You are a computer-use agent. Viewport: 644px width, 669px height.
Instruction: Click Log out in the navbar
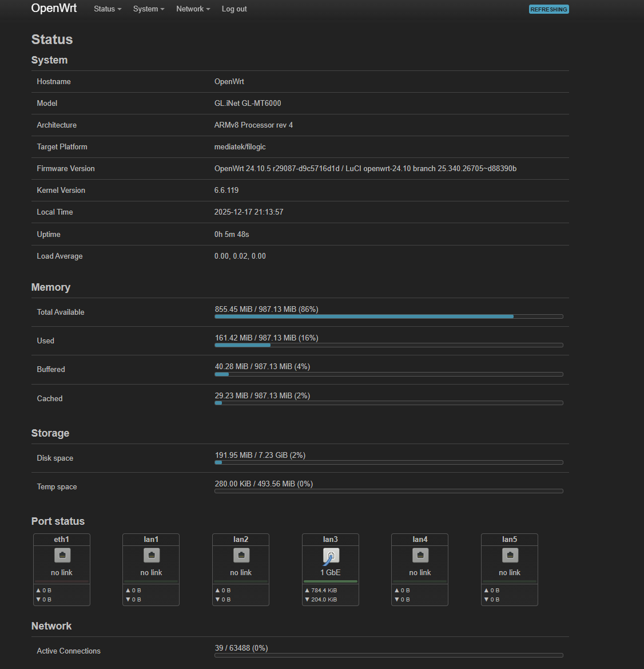(234, 9)
